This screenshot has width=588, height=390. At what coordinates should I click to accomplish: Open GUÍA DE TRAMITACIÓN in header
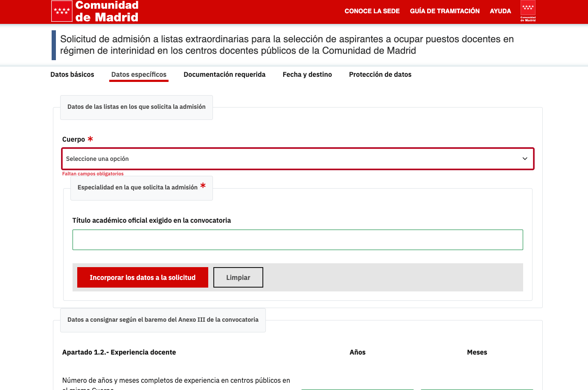point(445,11)
